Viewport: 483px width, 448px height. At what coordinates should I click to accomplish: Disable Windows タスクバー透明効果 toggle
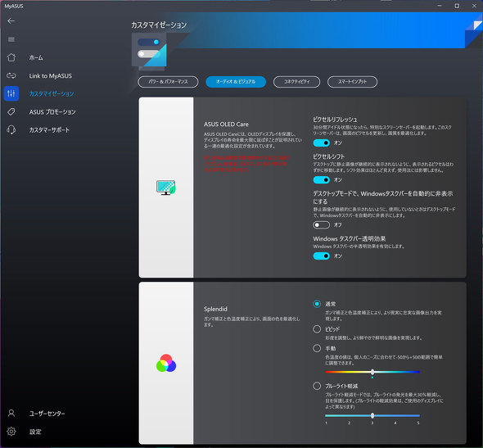click(321, 256)
